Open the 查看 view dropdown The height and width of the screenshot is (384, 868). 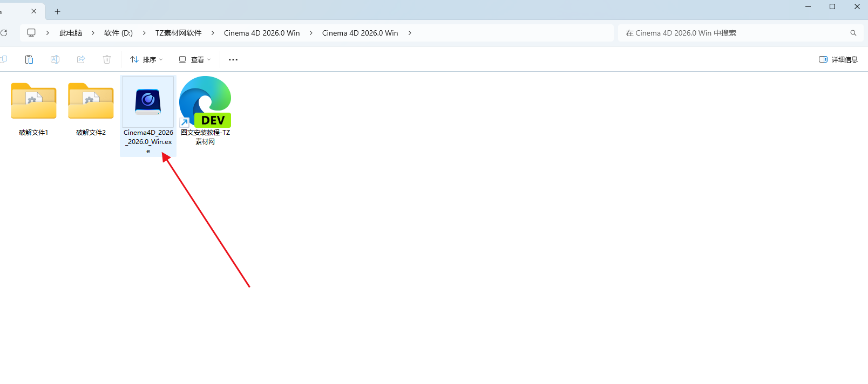click(195, 59)
